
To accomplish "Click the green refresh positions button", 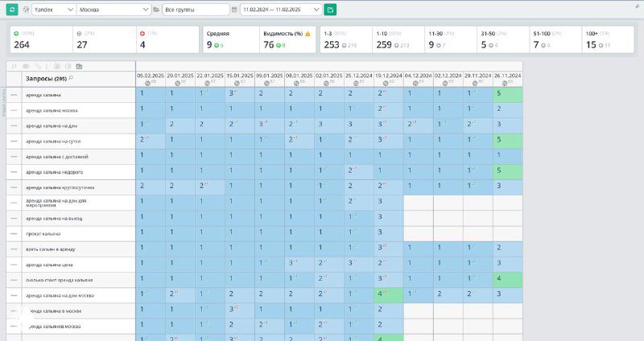I will point(12,10).
